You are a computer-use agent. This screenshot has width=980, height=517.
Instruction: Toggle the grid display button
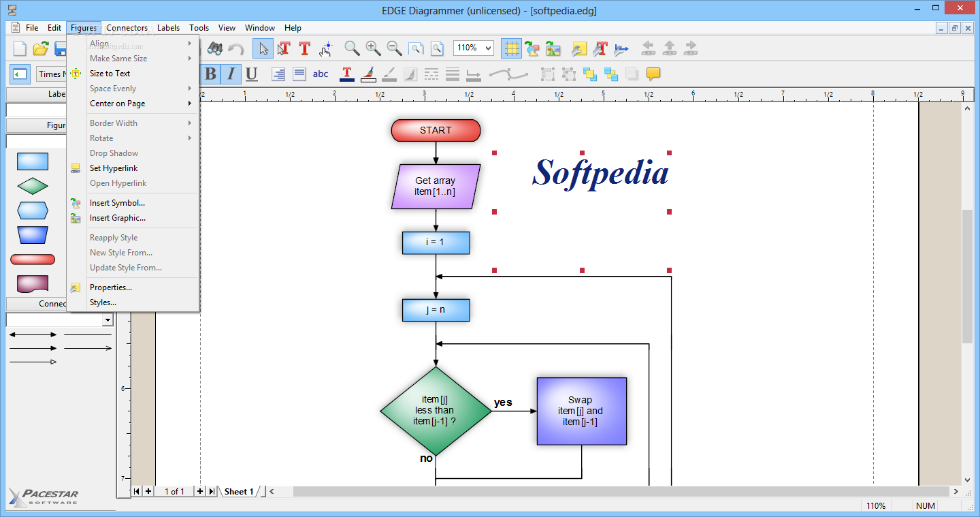pos(512,48)
